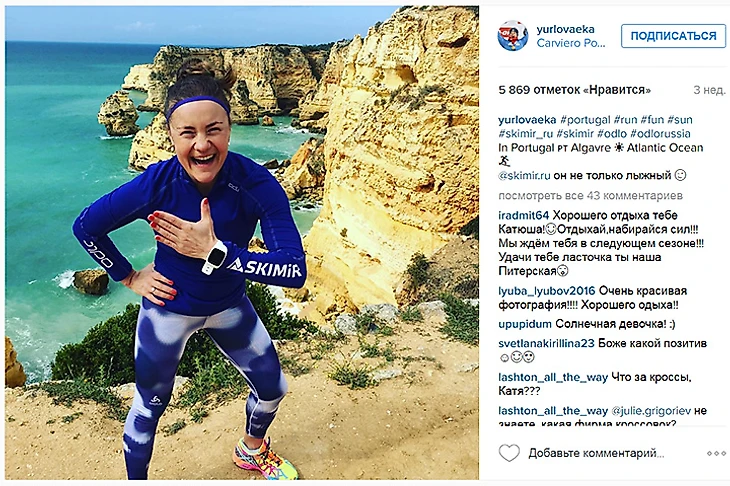
Task: Open the three-dots more options menu
Action: (716, 453)
